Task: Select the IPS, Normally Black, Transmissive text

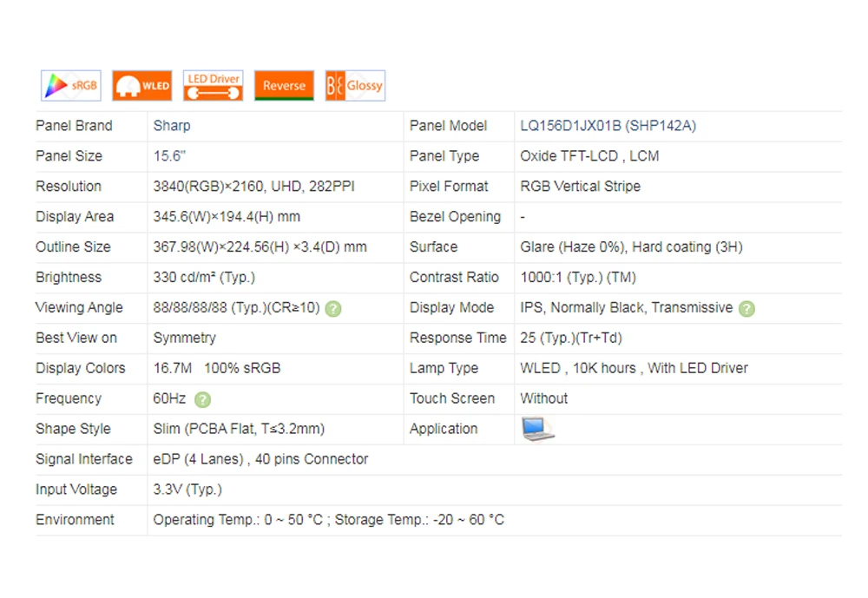Action: click(x=626, y=308)
